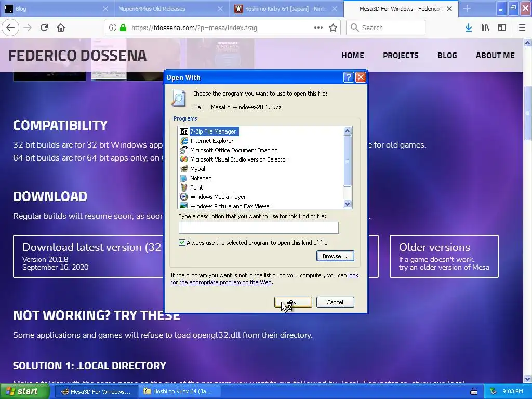Follow look for appropriate program on Web link

(221, 282)
